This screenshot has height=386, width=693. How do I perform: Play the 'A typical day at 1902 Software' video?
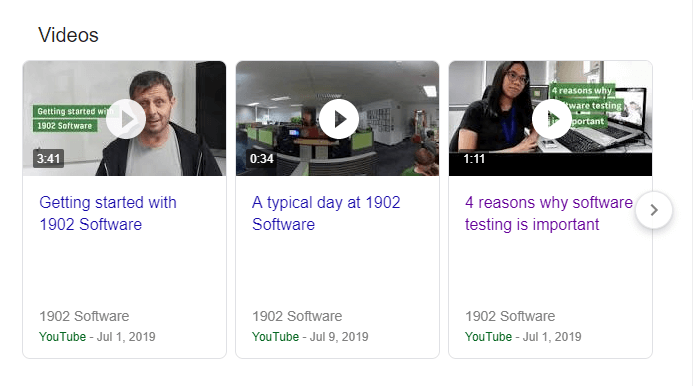(x=339, y=119)
